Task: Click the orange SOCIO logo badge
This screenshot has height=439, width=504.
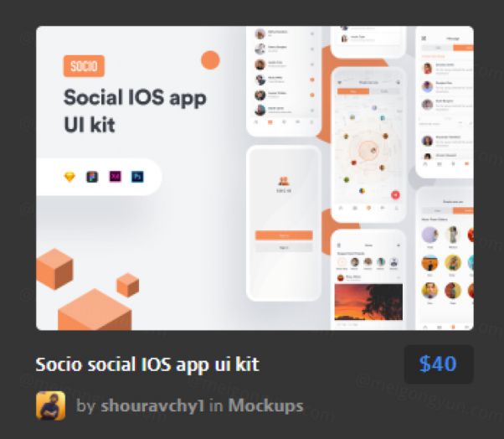Action: [84, 66]
